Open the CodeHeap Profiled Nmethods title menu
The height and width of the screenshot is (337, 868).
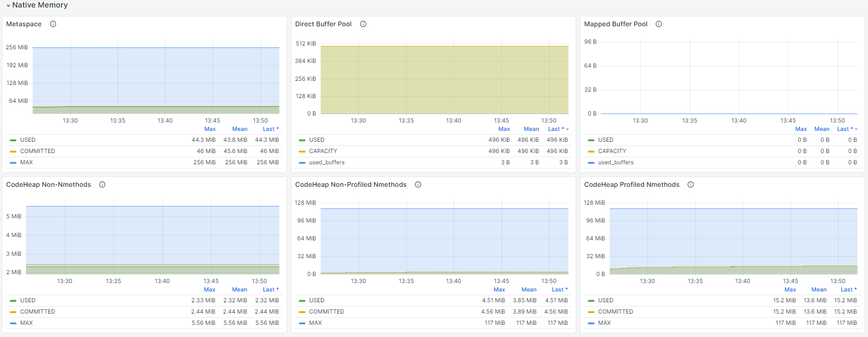632,184
